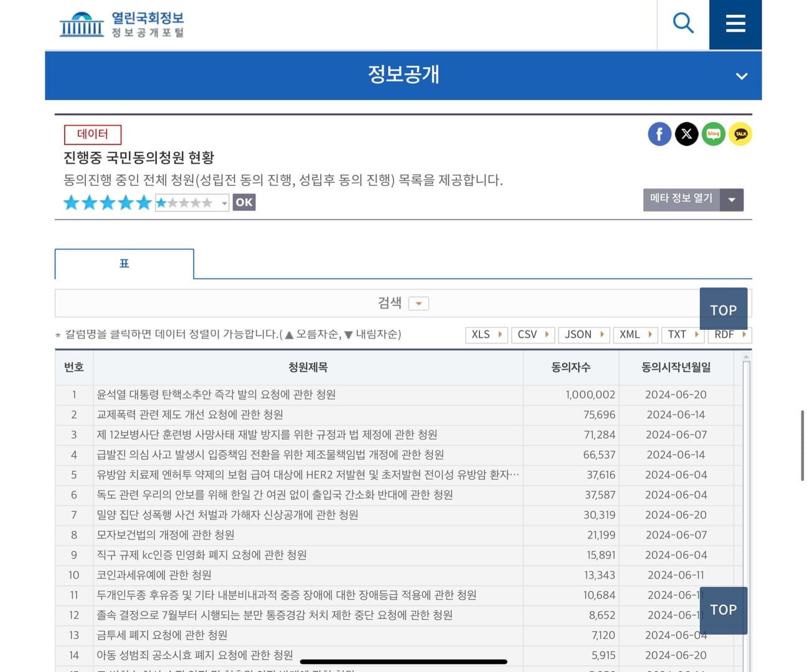Image resolution: width=807 pixels, height=672 pixels.
Task: Download data as TXT
Action: 682,335
